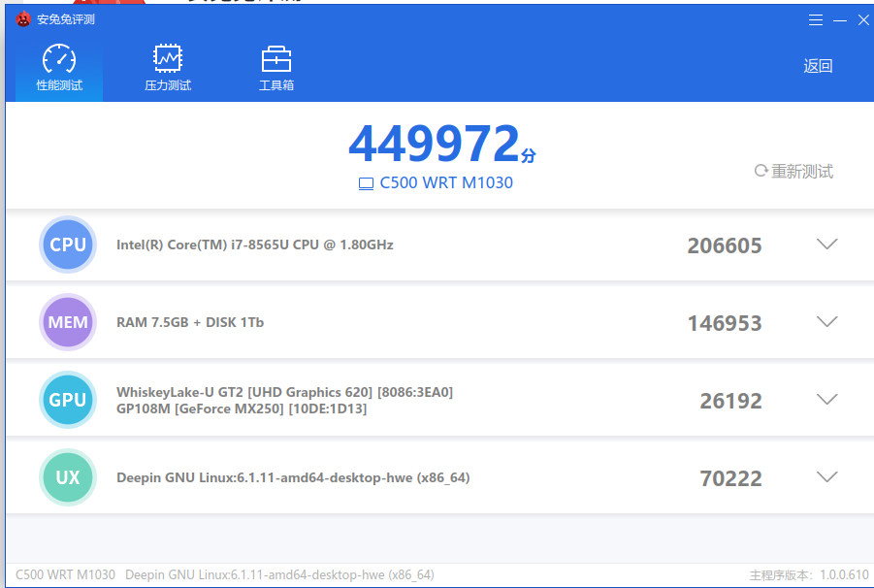Click the CPU score 206605
Image resolution: width=874 pixels, height=588 pixels.
pyautogui.click(x=724, y=245)
